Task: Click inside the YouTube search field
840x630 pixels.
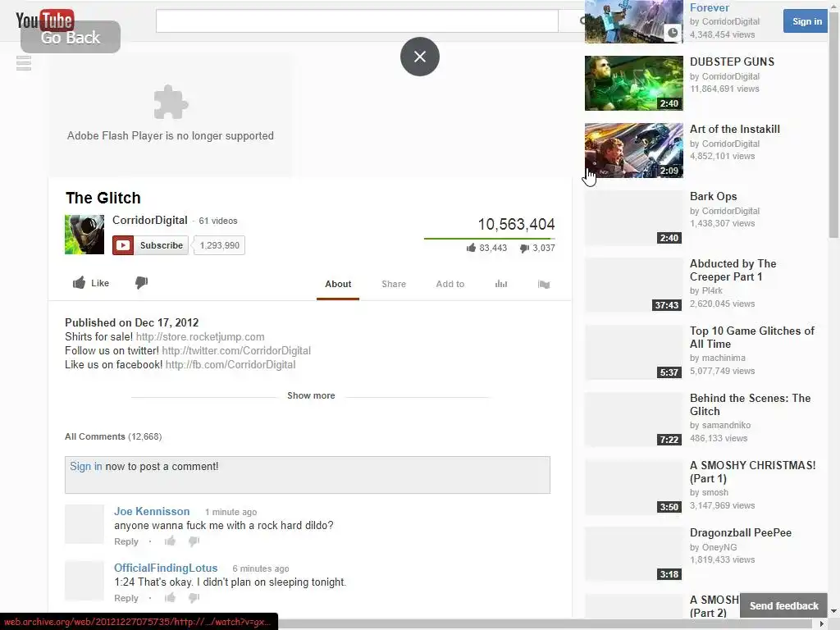Action: coord(357,21)
